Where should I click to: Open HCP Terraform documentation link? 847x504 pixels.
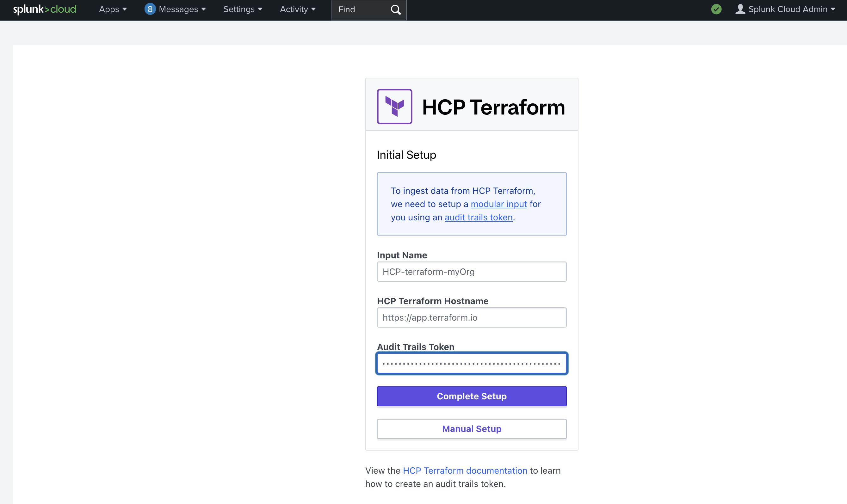(x=465, y=470)
